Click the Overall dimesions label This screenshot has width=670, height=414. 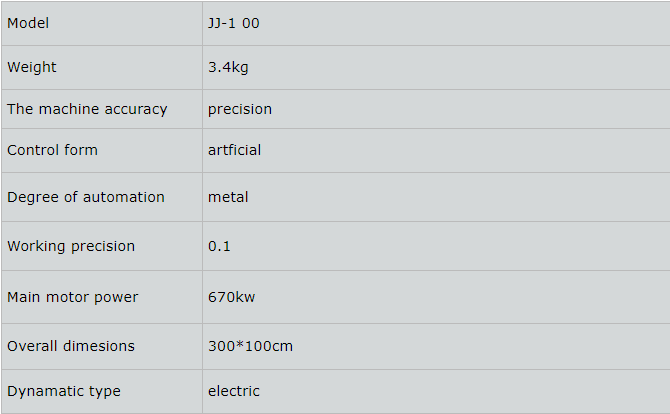[71, 346]
